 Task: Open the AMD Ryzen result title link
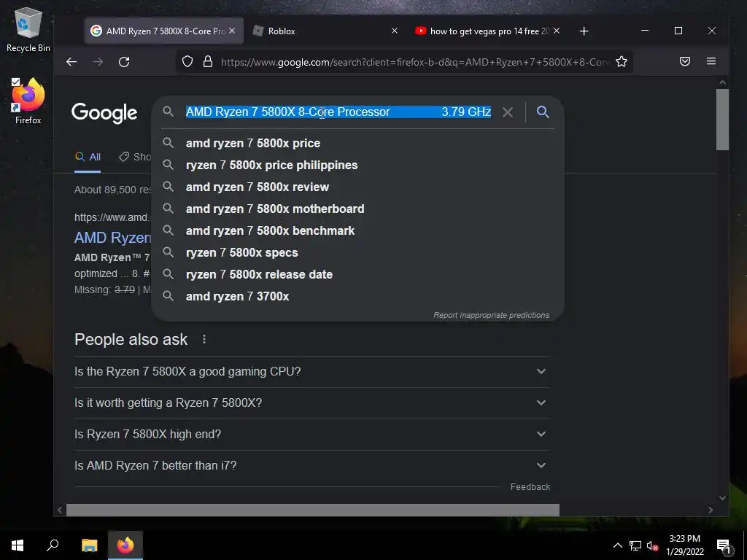pos(112,238)
